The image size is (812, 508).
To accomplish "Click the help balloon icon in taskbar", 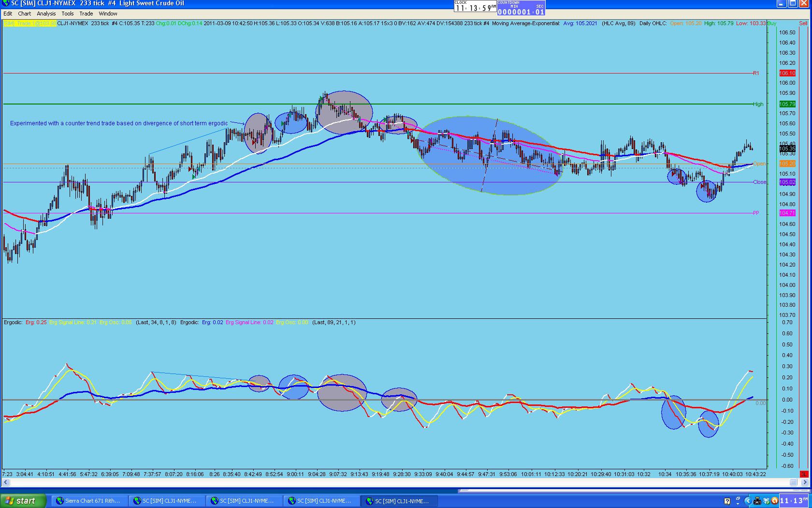I will coord(727,501).
